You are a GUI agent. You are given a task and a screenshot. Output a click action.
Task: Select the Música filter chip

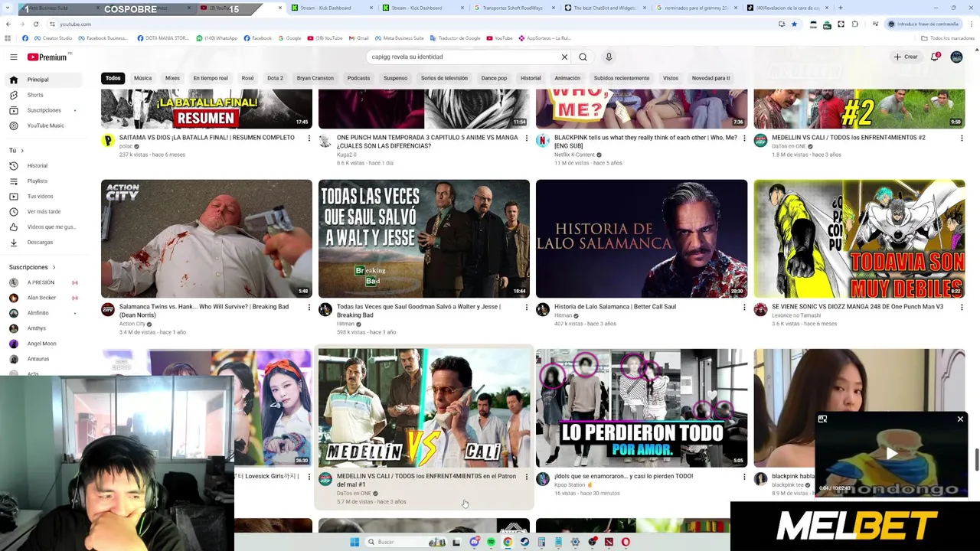(142, 78)
